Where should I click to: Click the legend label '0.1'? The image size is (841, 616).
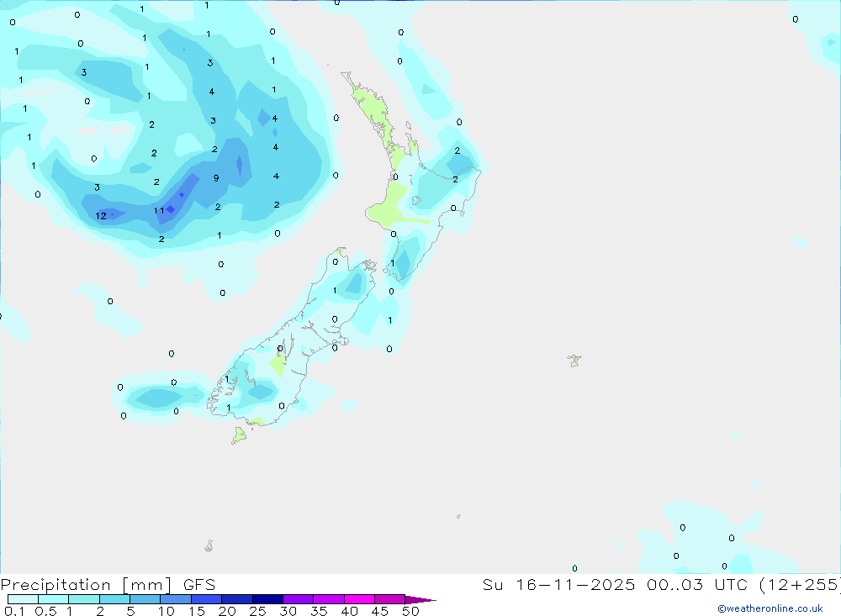(14, 611)
